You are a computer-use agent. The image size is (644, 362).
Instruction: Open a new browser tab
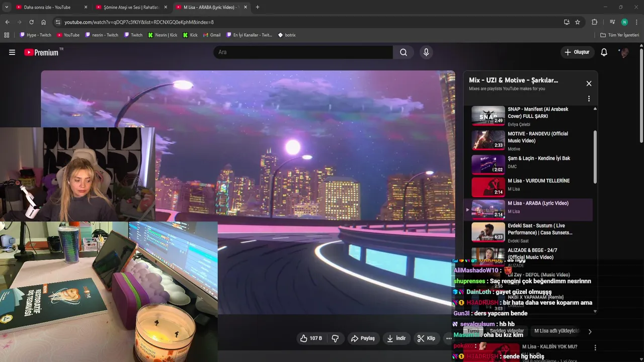pyautogui.click(x=258, y=7)
